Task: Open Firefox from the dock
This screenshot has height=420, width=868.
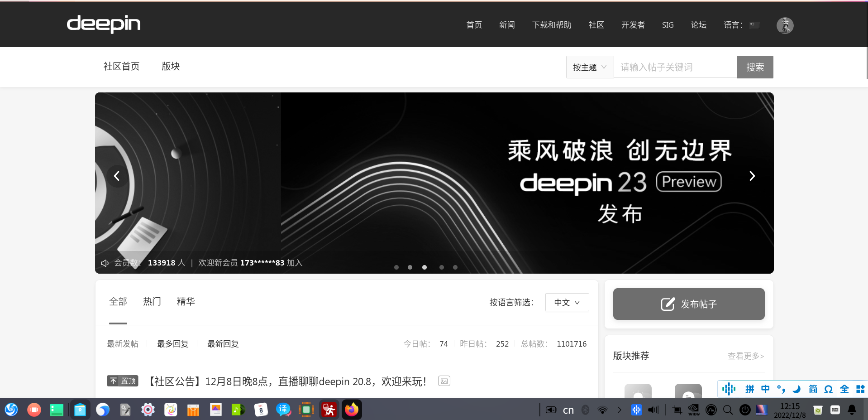Action: pyautogui.click(x=352, y=410)
